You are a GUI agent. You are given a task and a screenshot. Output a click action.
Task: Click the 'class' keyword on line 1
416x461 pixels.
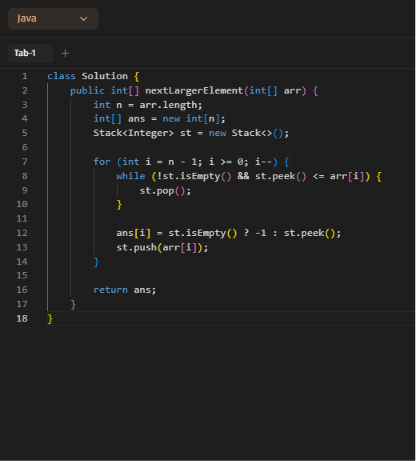pyautogui.click(x=61, y=76)
